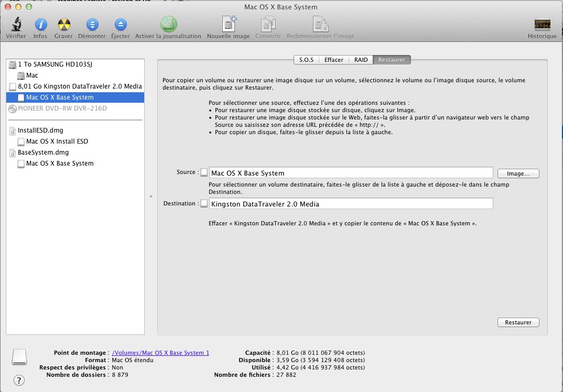Click the Graver burn icon

pyautogui.click(x=64, y=25)
